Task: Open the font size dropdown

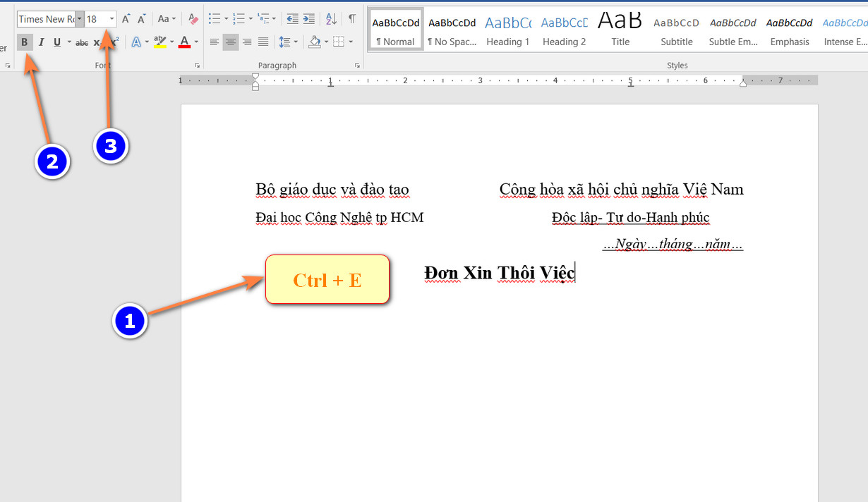Action: pyautogui.click(x=112, y=19)
